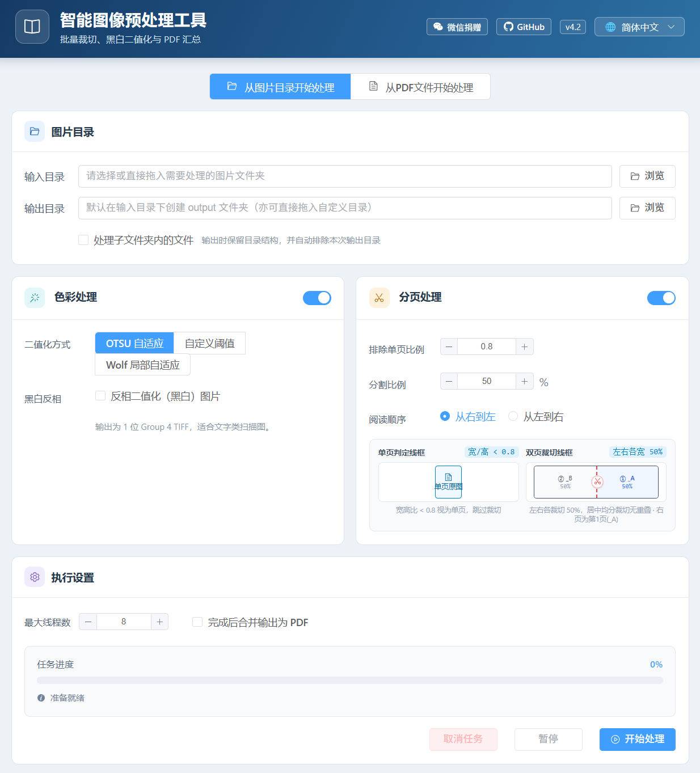Click the 分割比例 value field showing 50

click(487, 381)
